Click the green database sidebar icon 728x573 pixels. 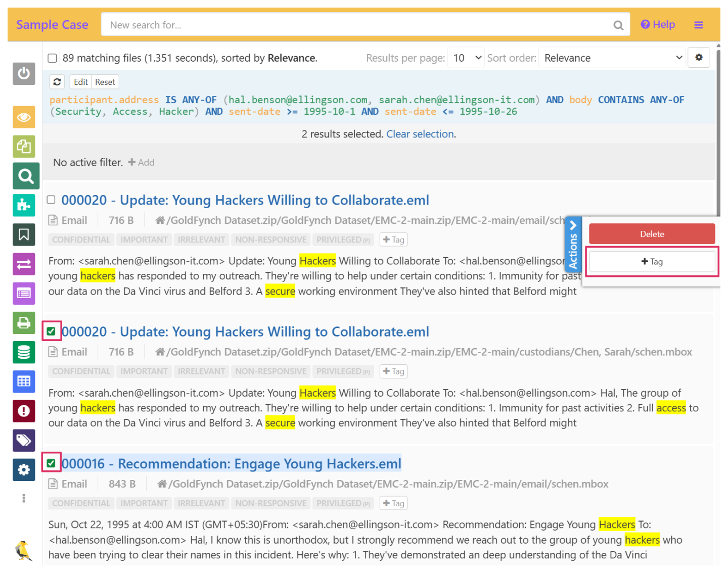(24, 352)
